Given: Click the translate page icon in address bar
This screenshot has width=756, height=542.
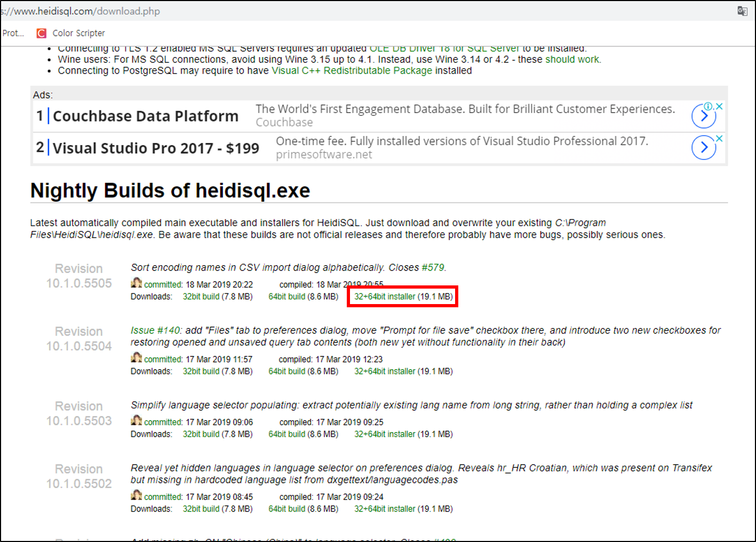Looking at the screenshot, I should [x=742, y=11].
